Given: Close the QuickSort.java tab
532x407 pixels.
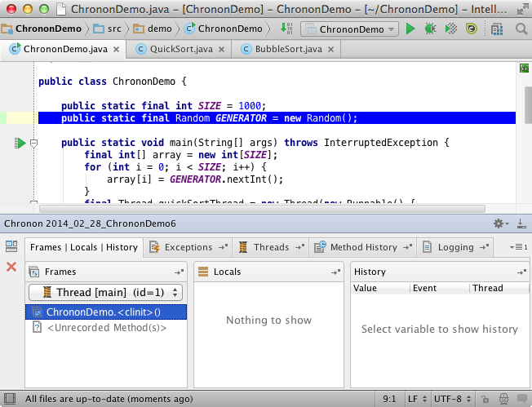Looking at the screenshot, I should pos(222,50).
